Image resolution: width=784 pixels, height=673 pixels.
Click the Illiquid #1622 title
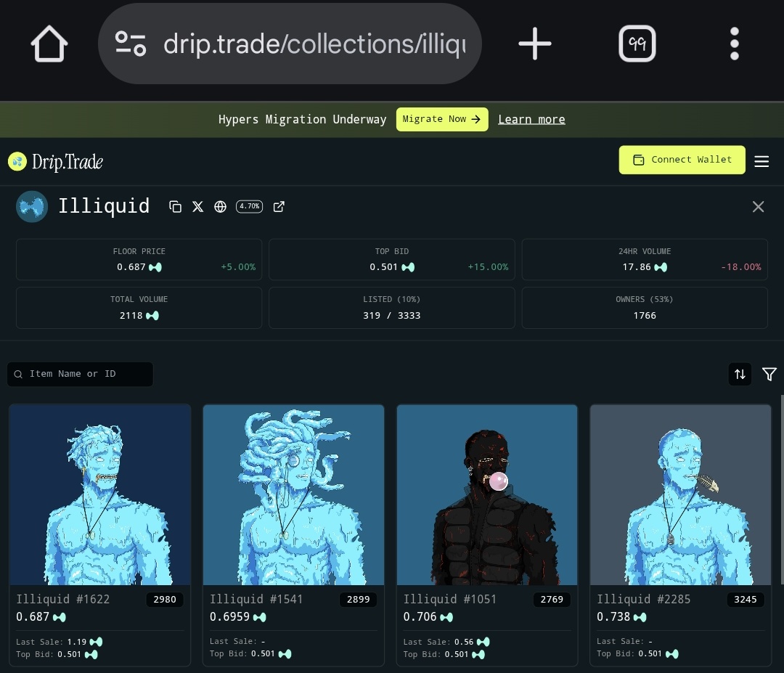click(x=63, y=599)
